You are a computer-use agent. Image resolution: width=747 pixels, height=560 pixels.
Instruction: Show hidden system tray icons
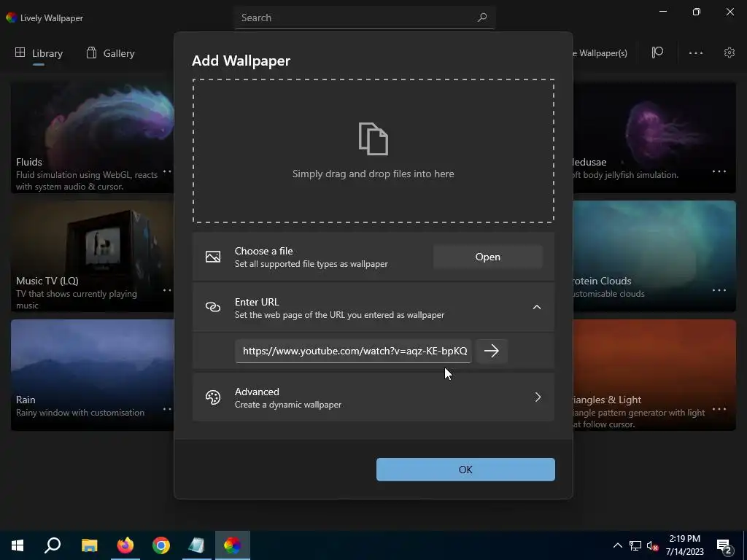tap(617, 545)
